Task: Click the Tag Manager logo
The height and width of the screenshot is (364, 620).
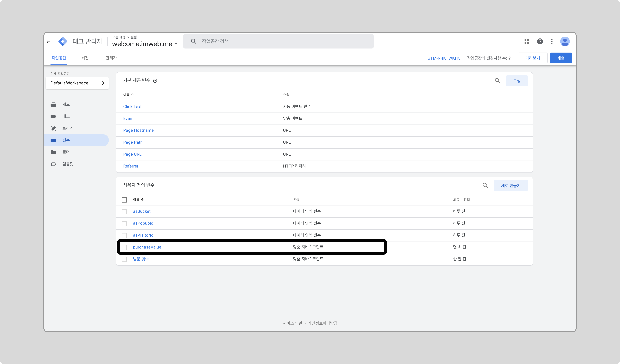Action: (63, 41)
